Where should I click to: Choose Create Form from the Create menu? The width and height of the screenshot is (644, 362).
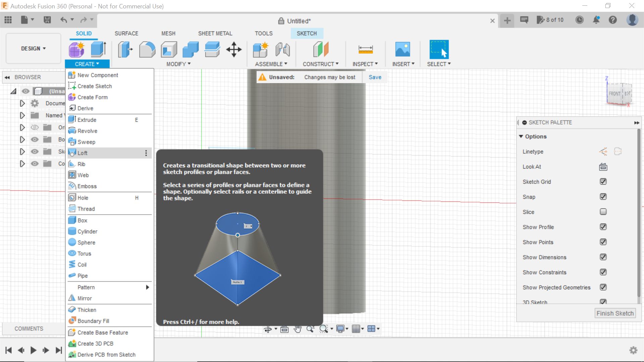pos(92,97)
